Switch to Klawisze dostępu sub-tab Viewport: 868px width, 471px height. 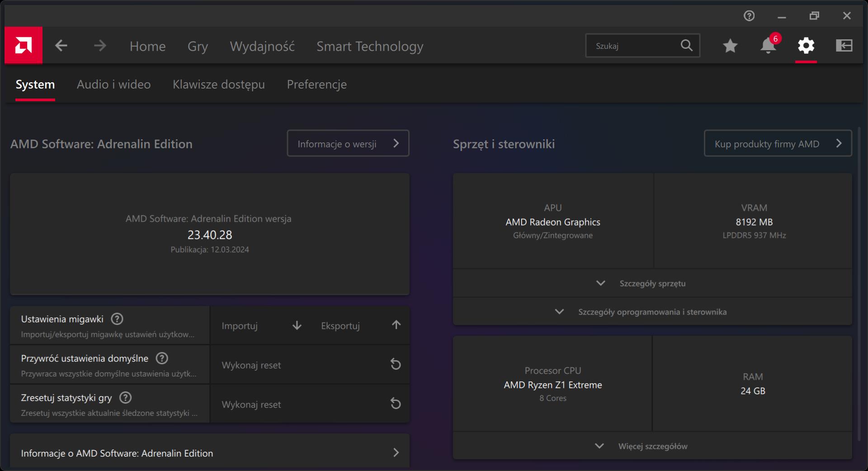219,85
